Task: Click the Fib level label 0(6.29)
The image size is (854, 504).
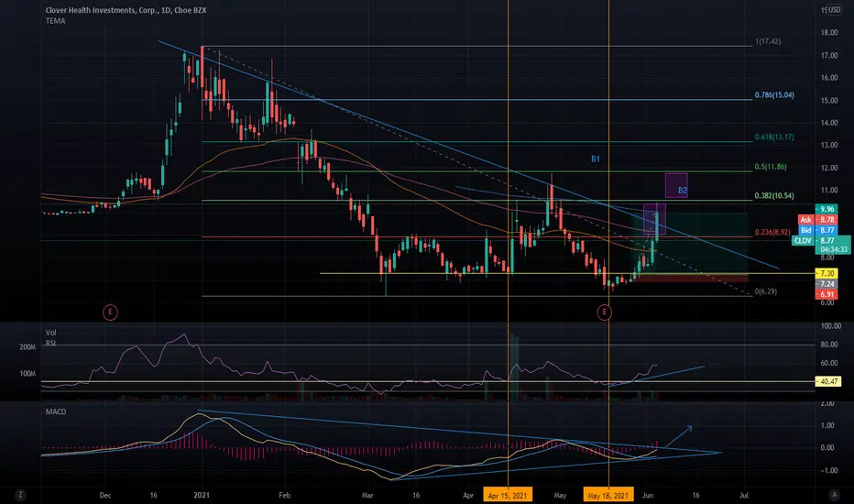Action: 766,291
